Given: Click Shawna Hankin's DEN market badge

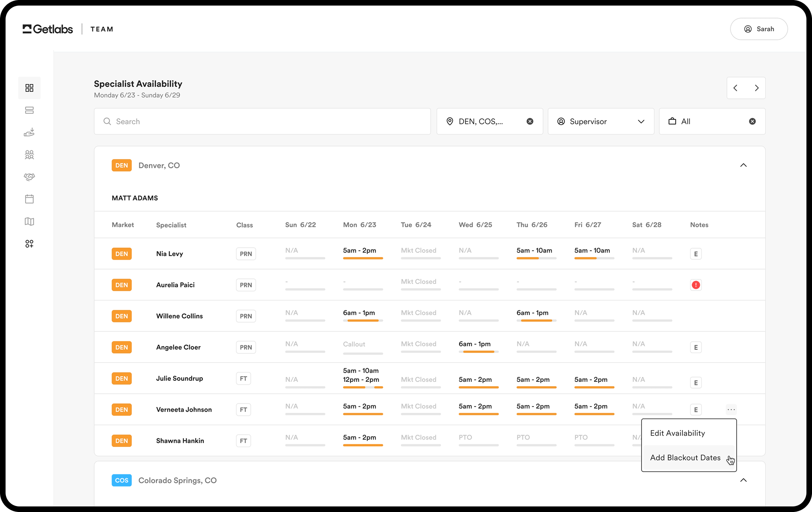Looking at the screenshot, I should pos(122,441).
